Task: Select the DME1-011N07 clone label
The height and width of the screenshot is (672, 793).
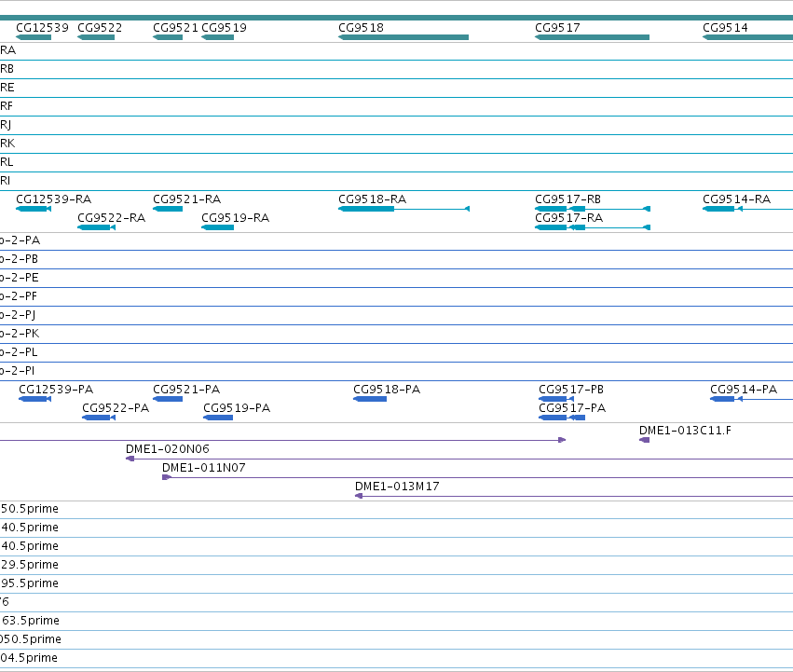Action: [x=204, y=468]
